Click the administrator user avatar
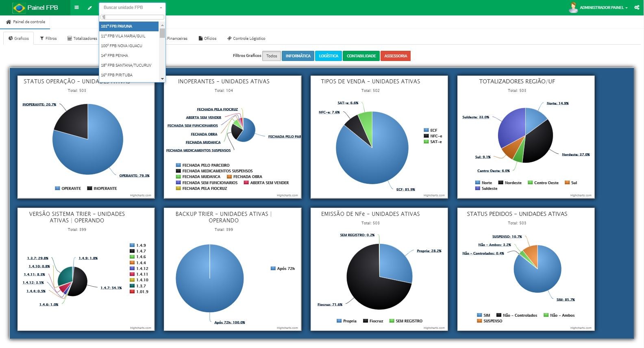Screen dimensions: 644x348 (573, 7)
